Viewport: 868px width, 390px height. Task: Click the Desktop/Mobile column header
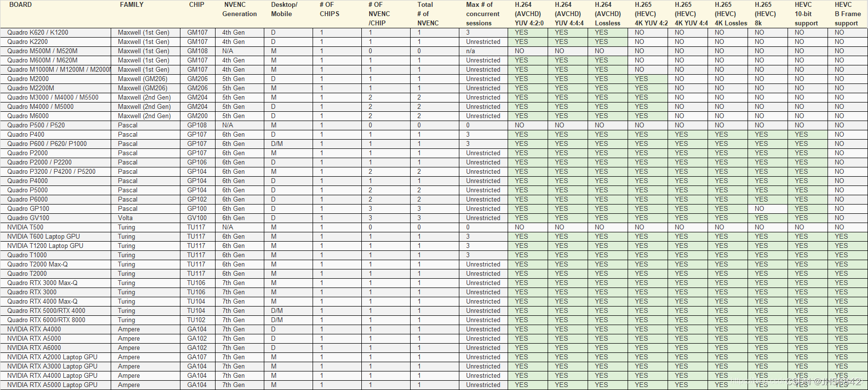pos(284,9)
